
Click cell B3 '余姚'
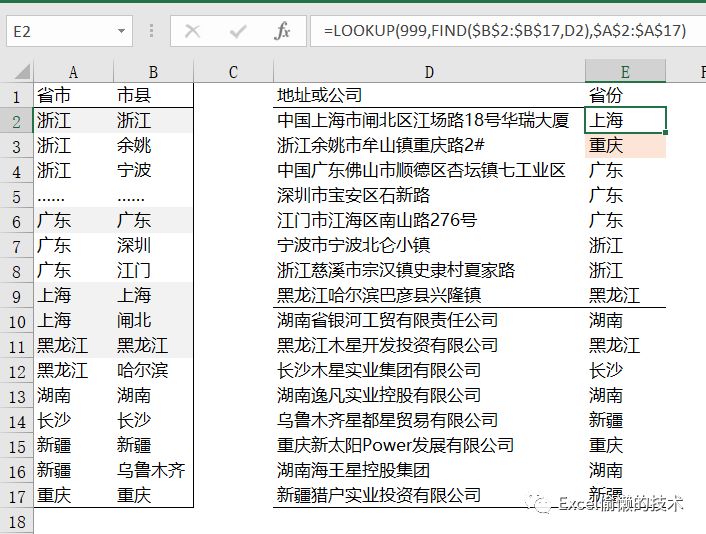point(153,145)
